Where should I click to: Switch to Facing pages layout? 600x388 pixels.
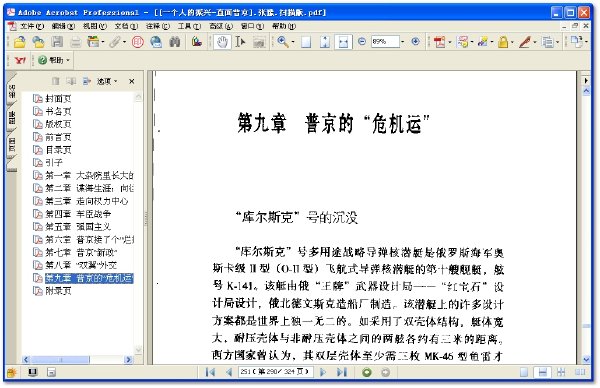[580, 372]
